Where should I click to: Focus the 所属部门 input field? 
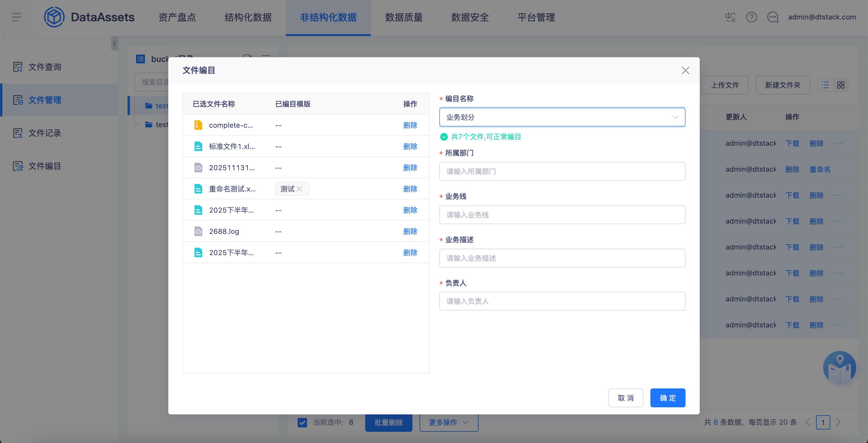pos(562,171)
